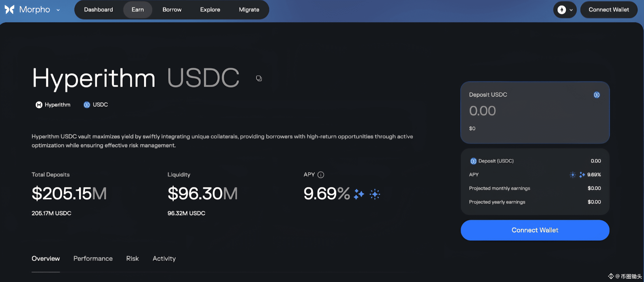Viewport: 644px width, 282px height.
Task: Expand the Morpho logo dropdown
Action: pos(58,10)
